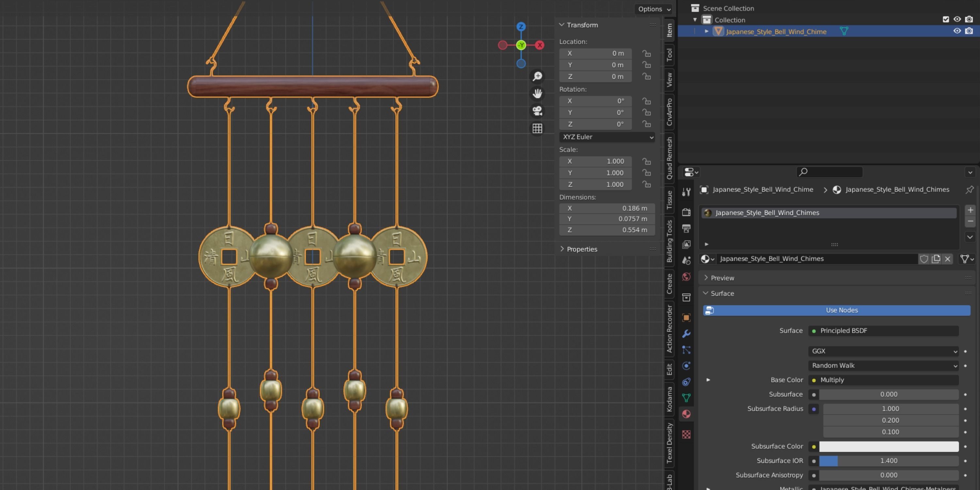Open the View Layer properties tab
Viewport: 980px width, 490px height.
(x=686, y=244)
